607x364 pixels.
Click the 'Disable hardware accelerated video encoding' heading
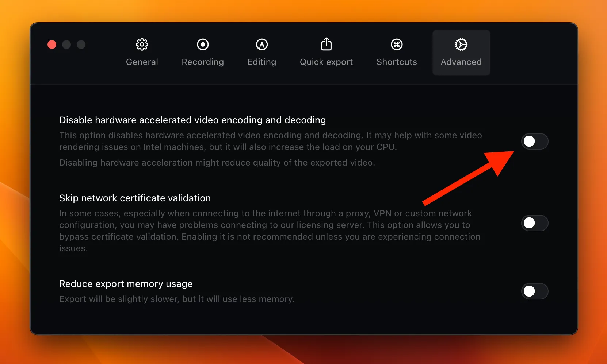coord(192,120)
